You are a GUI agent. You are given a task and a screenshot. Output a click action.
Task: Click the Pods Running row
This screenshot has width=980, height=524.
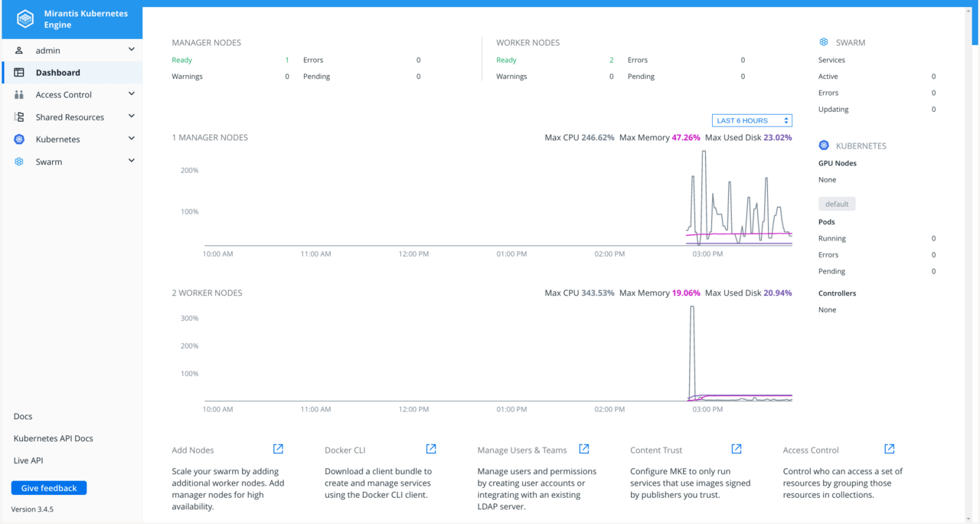point(877,238)
